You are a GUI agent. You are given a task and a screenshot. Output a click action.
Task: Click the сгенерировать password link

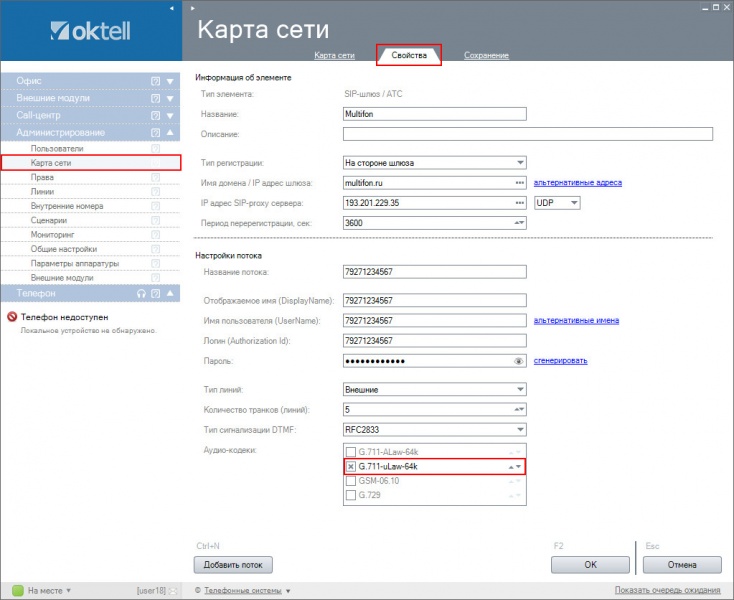coord(560,361)
